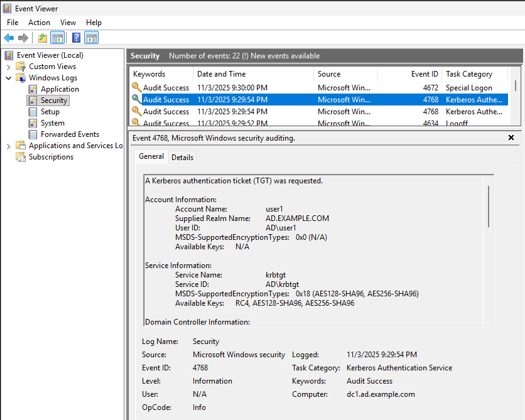Toggle Show/Hide Console Tree toolbar button
The width and height of the screenshot is (525, 420).
57,38
